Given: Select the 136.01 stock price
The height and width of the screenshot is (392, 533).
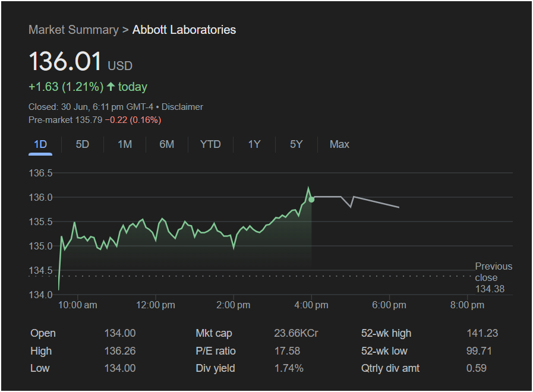Looking at the screenshot, I should click(65, 62).
